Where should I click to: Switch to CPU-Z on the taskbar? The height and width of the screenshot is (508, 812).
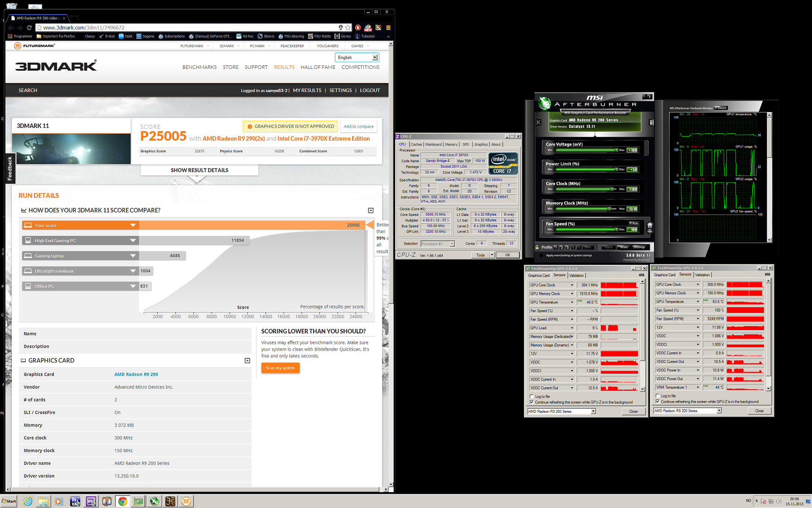pos(91,501)
